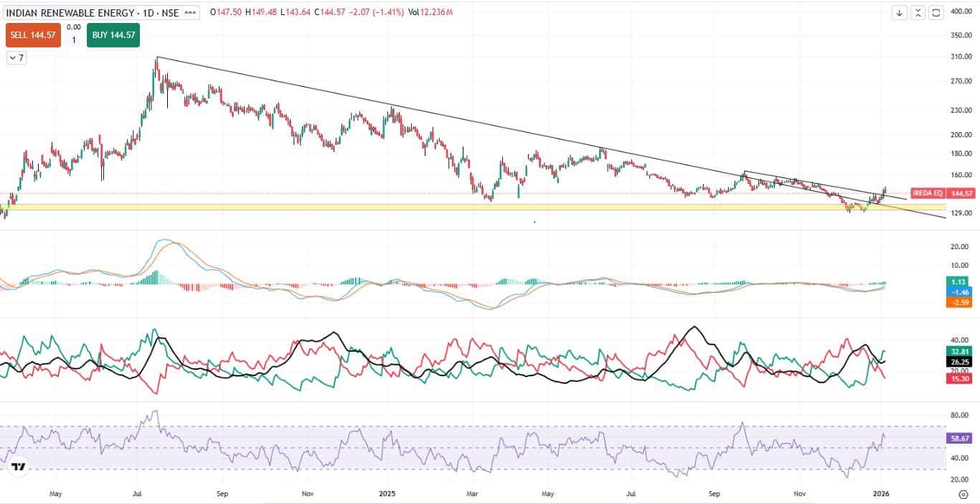Click the 0.00 spread value between Sell and Buy

[73, 27]
